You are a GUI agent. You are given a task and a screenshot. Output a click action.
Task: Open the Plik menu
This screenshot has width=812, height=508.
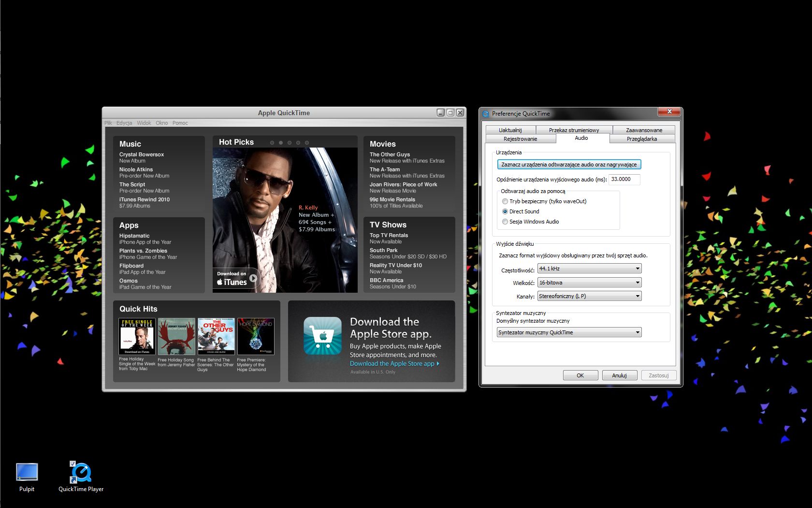click(108, 123)
